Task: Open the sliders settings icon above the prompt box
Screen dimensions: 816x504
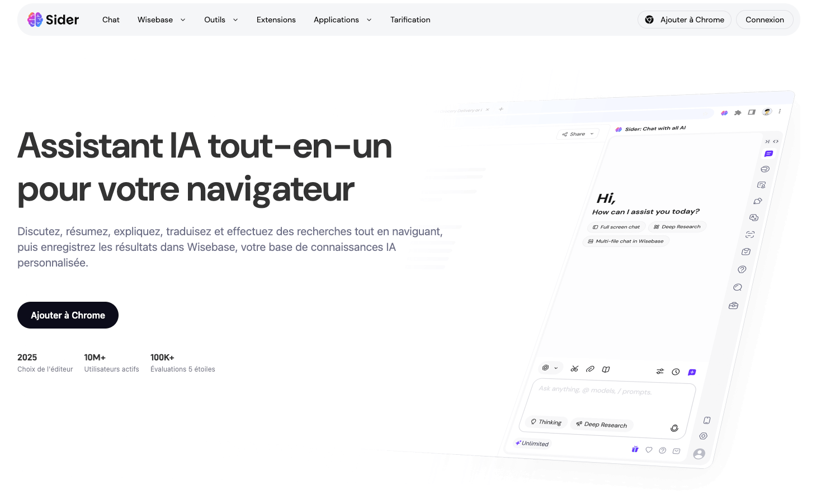Action: click(660, 371)
